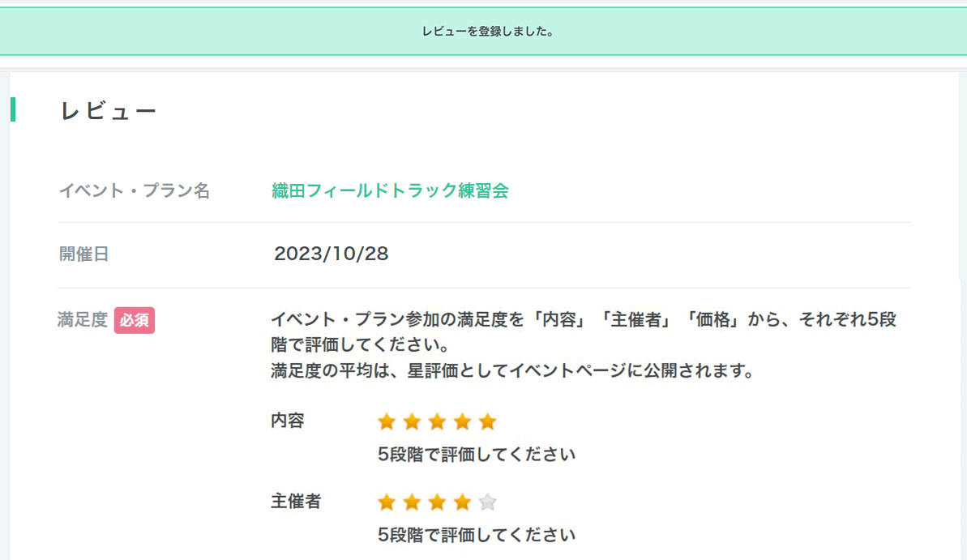Rate 主催者 with three stars
This screenshot has width=967, height=560.
437,502
